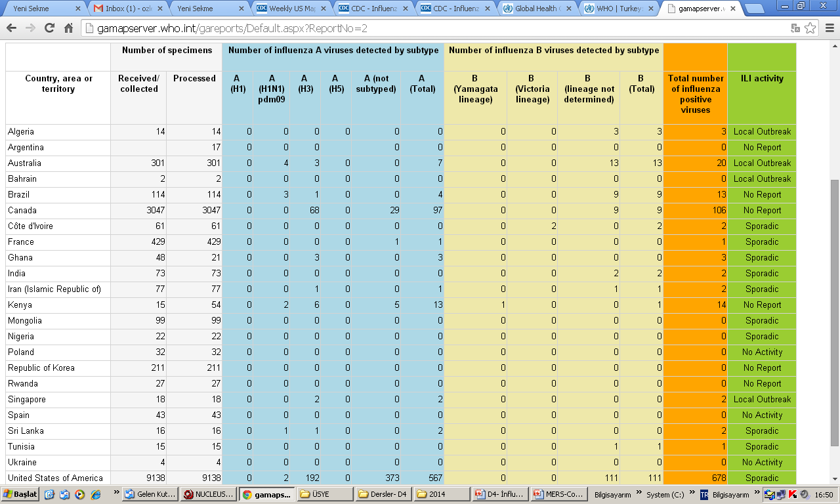Launch Internet Explorer from quick launch
The width and height of the screenshot is (840, 504).
pos(95,494)
